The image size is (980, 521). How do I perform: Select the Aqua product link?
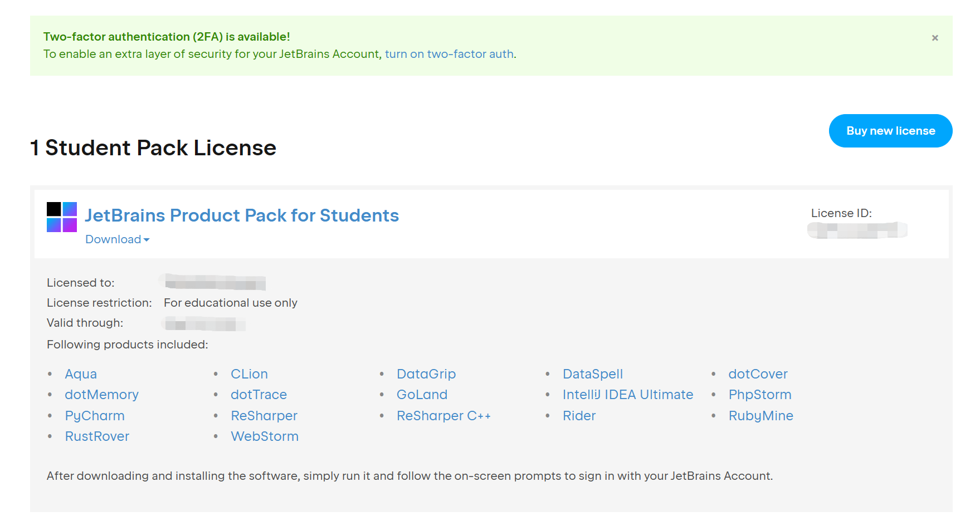click(x=81, y=374)
